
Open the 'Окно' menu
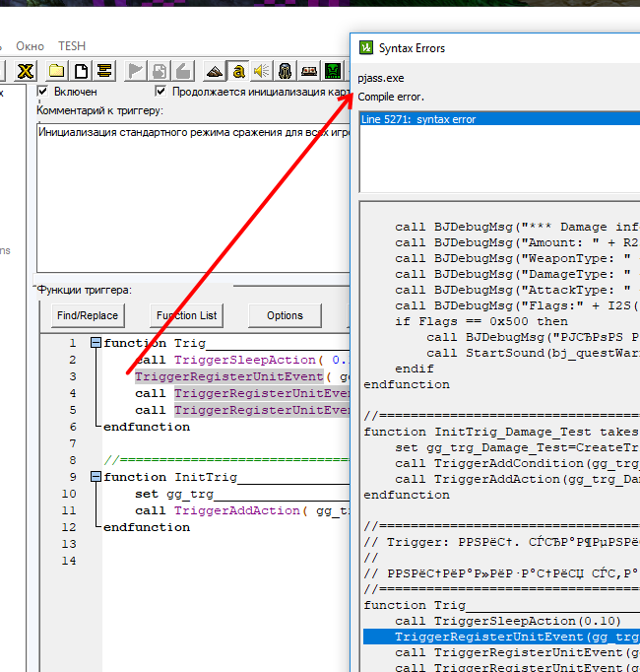(x=30, y=46)
